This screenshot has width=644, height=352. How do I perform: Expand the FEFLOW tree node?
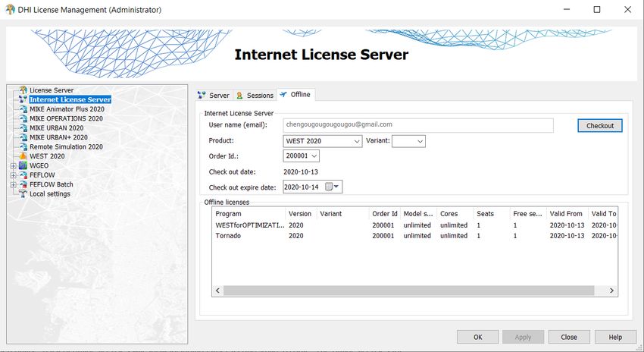13,175
